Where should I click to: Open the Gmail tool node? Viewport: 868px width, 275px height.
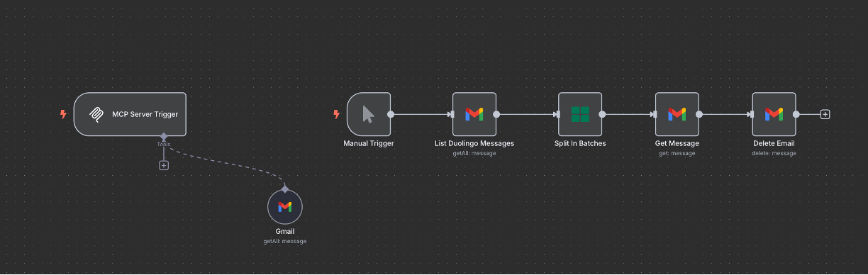click(x=285, y=207)
